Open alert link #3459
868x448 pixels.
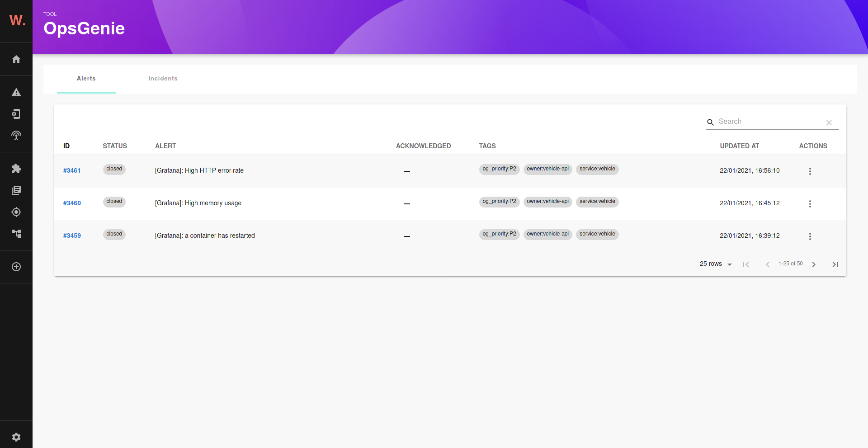[x=72, y=236]
